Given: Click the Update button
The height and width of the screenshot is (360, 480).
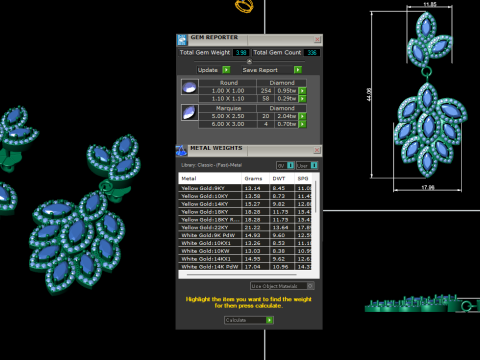Looking at the screenshot, I should 213,70.
